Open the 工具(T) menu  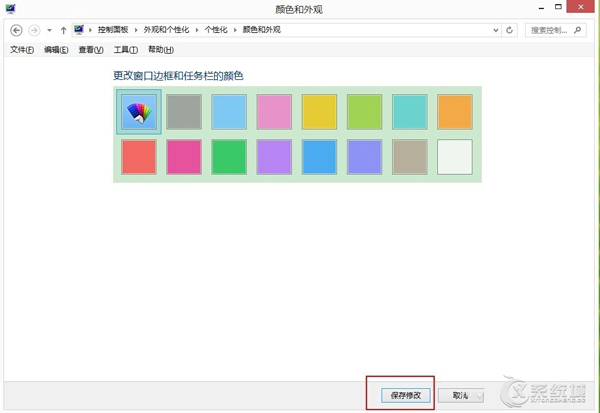pyautogui.click(x=126, y=50)
